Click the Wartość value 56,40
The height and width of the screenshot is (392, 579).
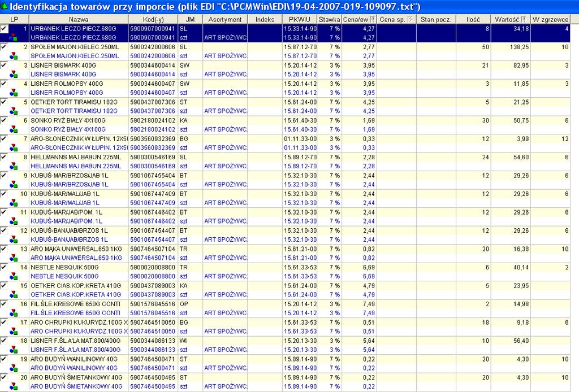click(521, 341)
